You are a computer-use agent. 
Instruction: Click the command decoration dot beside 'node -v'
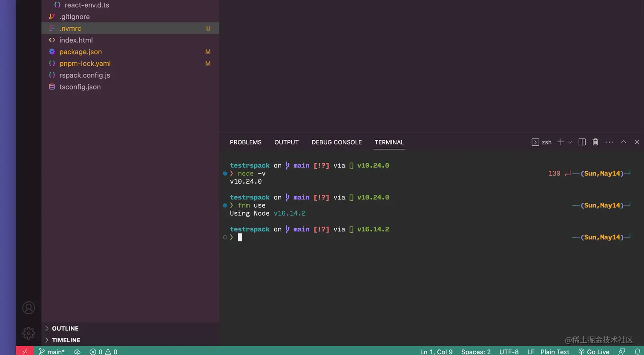pyautogui.click(x=225, y=173)
